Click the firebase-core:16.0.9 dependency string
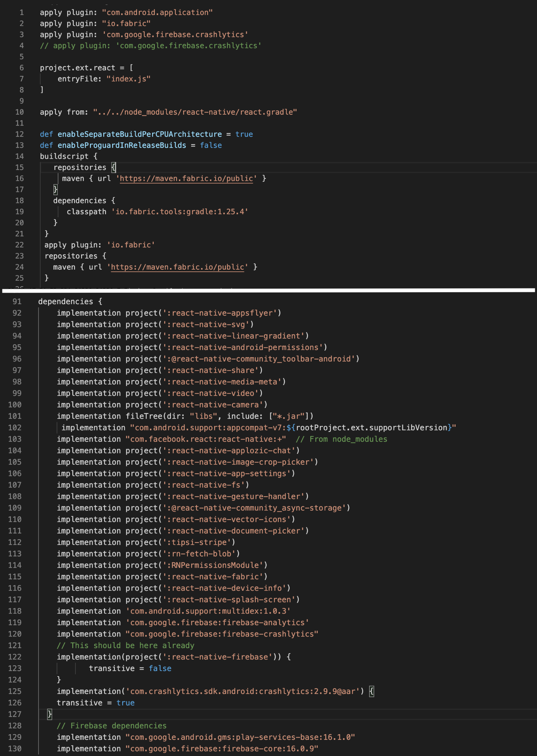Image resolution: width=537 pixels, height=756 pixels. [222, 748]
